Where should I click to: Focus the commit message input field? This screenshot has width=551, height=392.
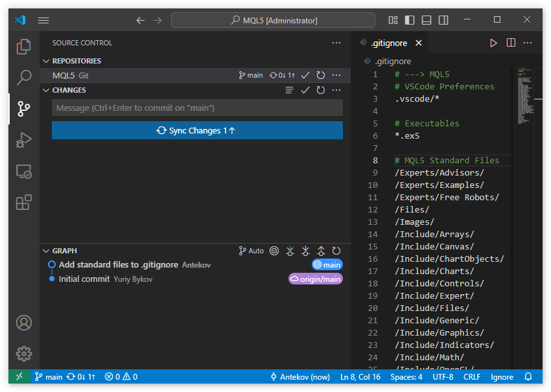coord(197,108)
